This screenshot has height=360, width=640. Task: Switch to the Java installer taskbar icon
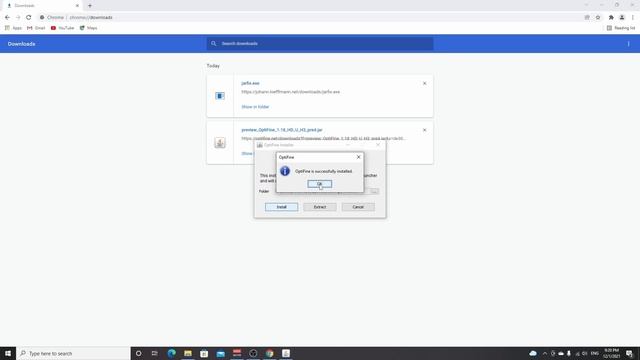pos(286,353)
